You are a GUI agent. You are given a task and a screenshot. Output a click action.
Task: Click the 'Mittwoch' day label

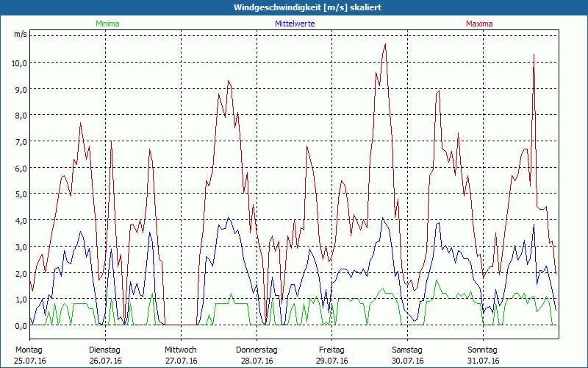(x=181, y=350)
